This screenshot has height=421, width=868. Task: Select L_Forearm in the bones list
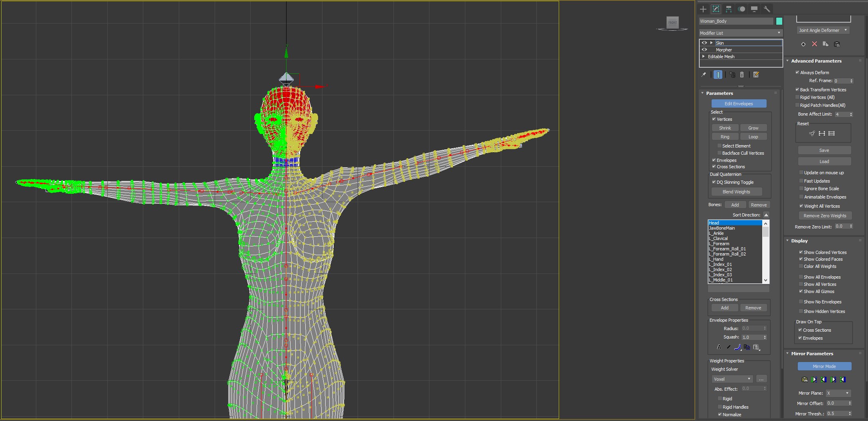point(735,244)
